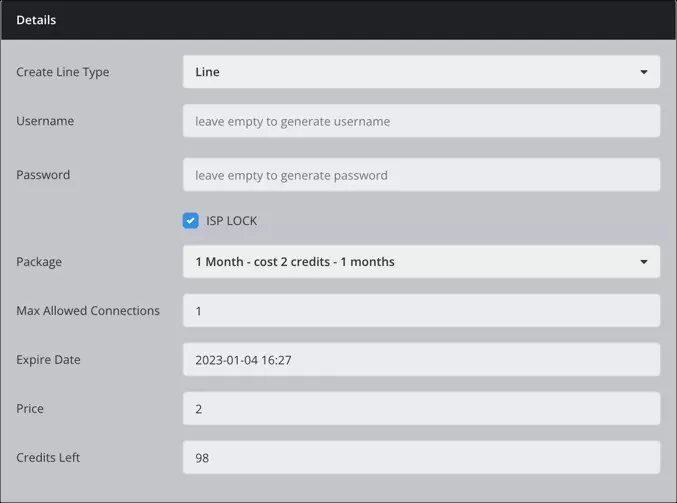Click the ISP LOCK label text

pyautogui.click(x=231, y=221)
